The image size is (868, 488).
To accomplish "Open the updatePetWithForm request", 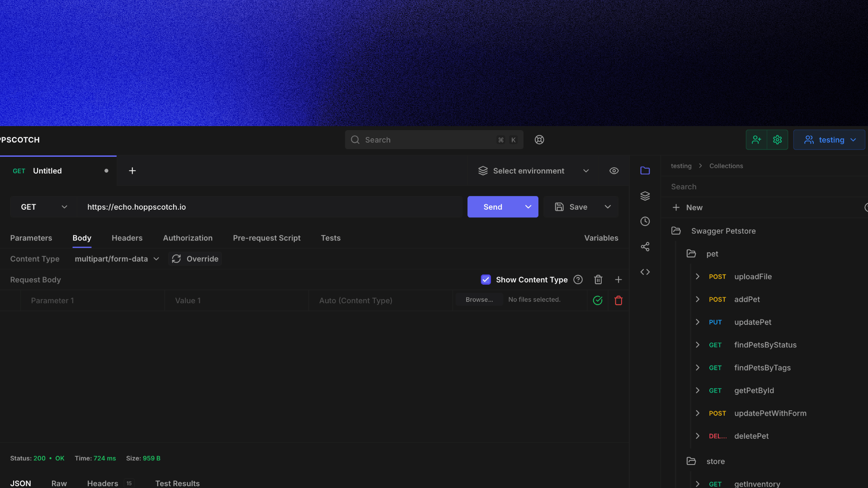I will click(x=770, y=413).
